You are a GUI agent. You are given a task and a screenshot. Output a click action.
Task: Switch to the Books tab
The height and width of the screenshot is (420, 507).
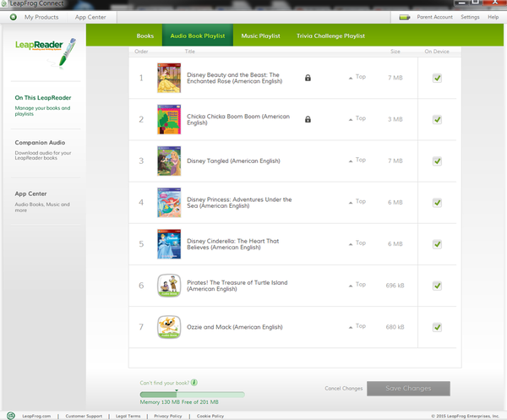tap(144, 35)
